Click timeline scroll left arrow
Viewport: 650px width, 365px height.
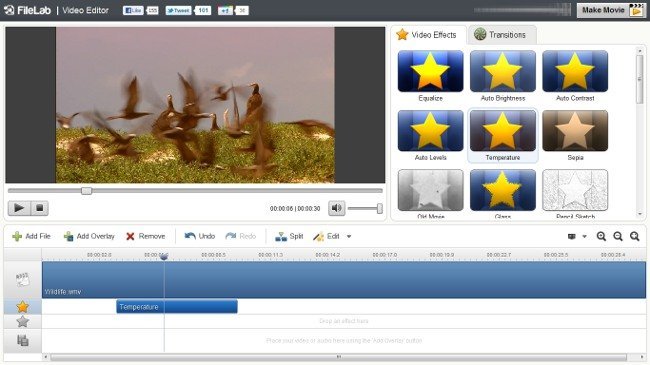[46, 357]
